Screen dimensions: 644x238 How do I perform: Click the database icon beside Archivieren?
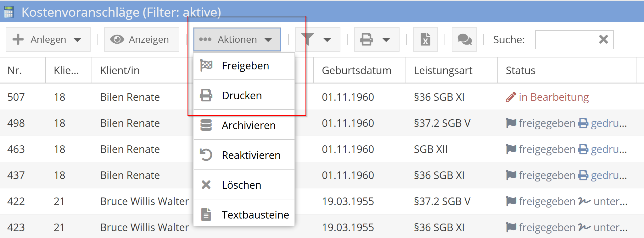(206, 125)
